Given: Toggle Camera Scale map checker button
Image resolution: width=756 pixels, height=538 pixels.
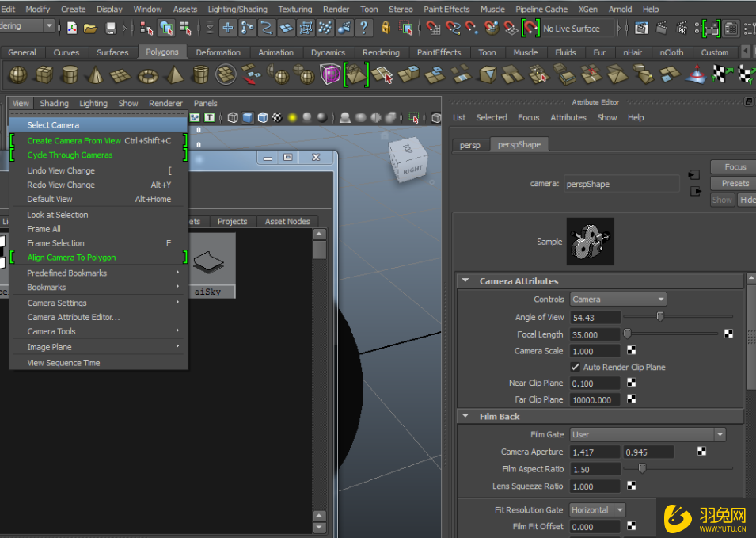Looking at the screenshot, I should point(631,350).
